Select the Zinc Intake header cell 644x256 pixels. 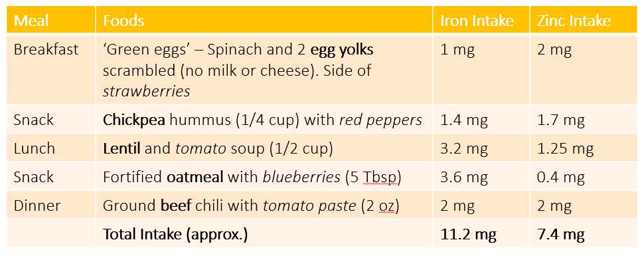coord(584,20)
